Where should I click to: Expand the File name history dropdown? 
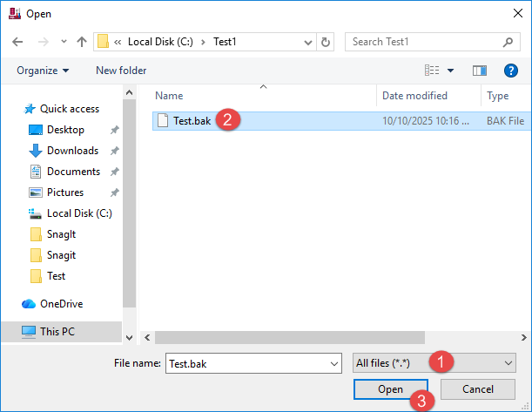coord(333,363)
